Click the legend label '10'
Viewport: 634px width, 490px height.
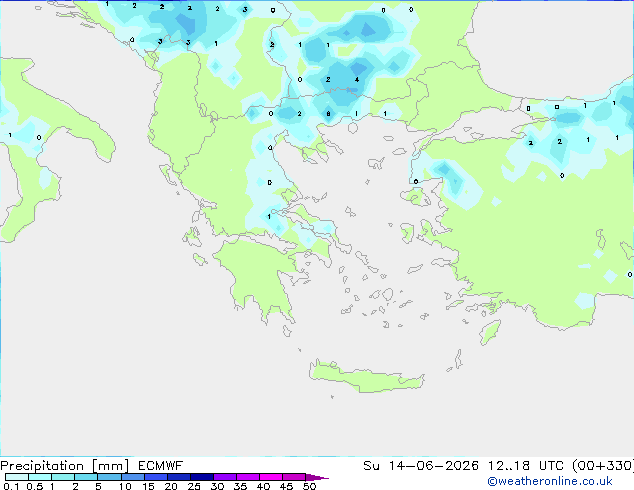[125, 486]
